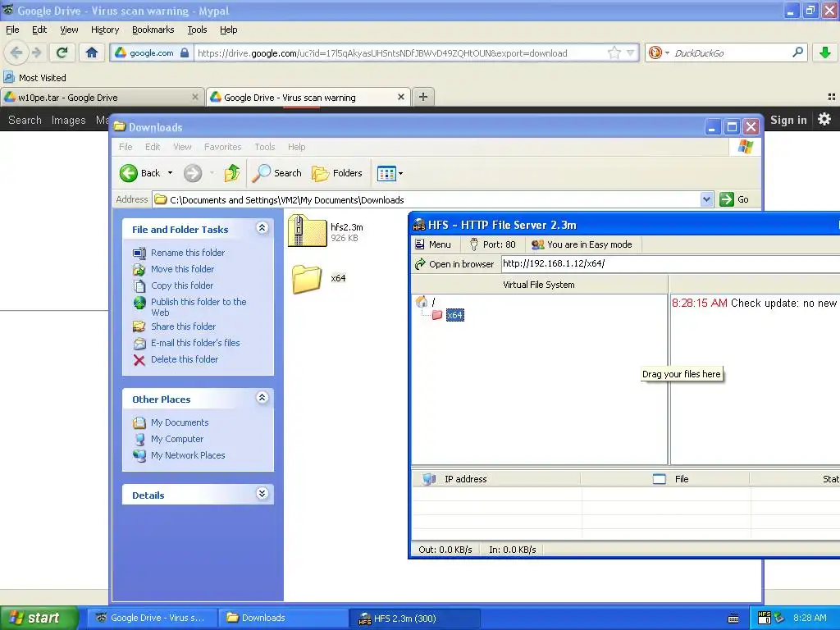Open My Computer in Other Places
Viewport: 840px width, 630px height.
pyautogui.click(x=177, y=440)
